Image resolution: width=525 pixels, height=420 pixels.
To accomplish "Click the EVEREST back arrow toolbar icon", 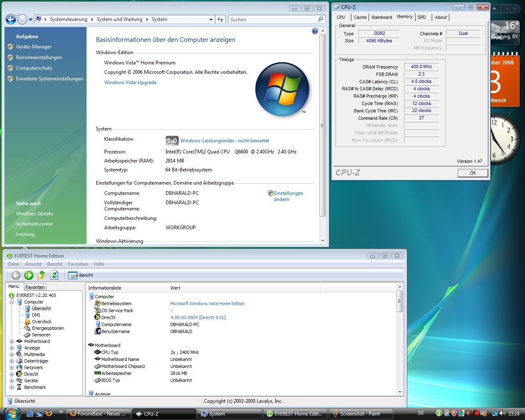I will (16, 275).
